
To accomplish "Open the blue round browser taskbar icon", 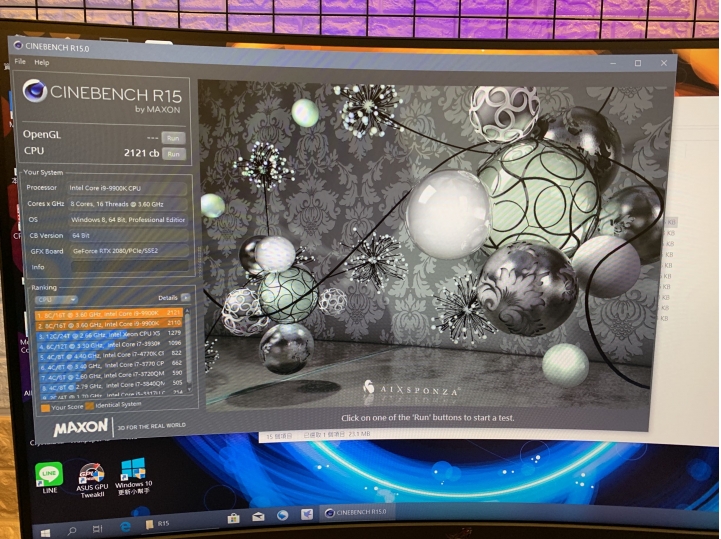I will point(282,515).
